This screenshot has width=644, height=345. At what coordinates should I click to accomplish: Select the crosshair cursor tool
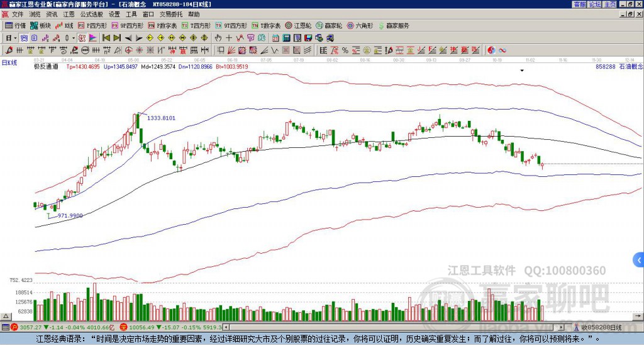pos(229,38)
